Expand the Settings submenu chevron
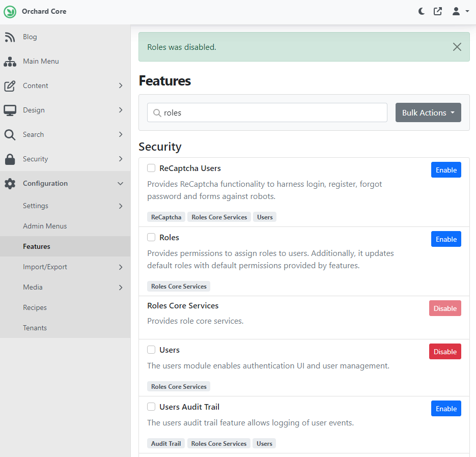476x457 pixels. click(x=121, y=206)
